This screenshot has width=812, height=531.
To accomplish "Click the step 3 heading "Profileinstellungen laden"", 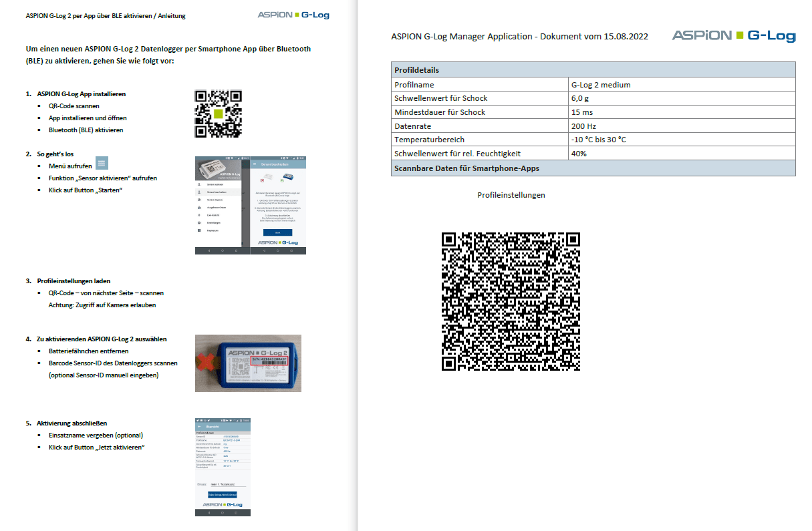I will click(74, 281).
